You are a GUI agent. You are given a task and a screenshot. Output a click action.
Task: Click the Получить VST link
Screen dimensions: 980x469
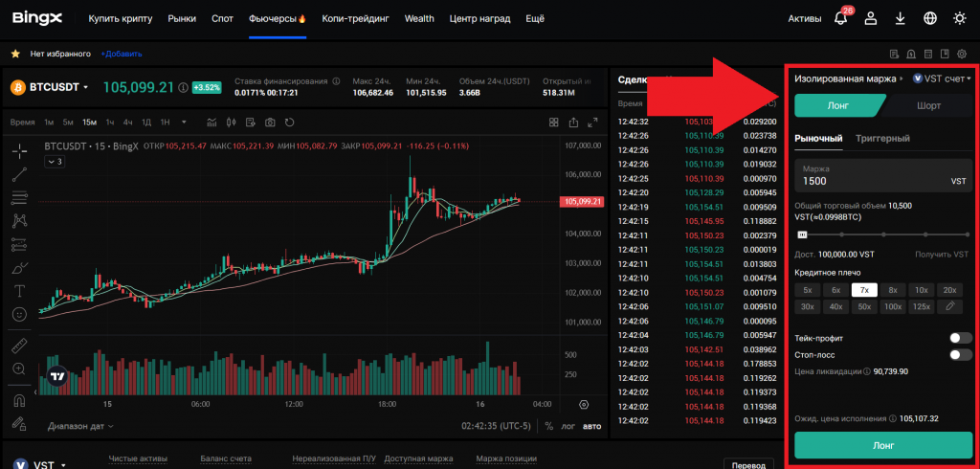coord(942,255)
